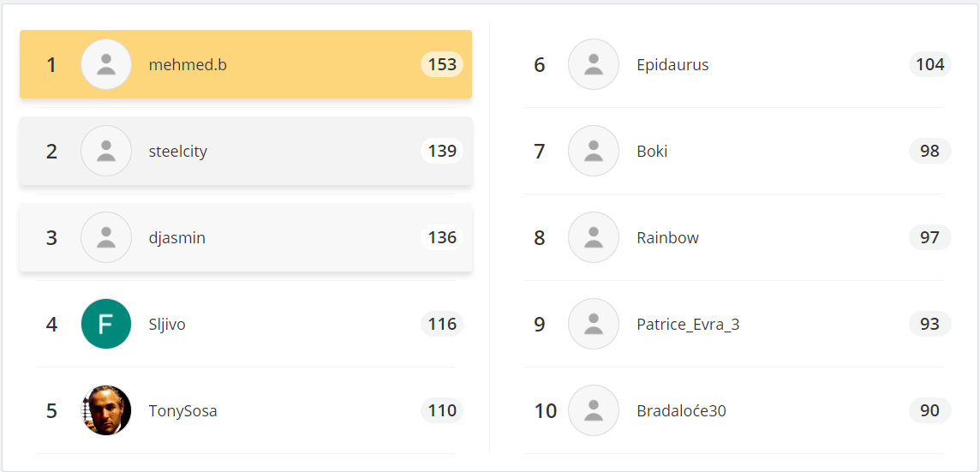Open the TonySosa username link
This screenshot has width=980, height=472.
coord(182,411)
